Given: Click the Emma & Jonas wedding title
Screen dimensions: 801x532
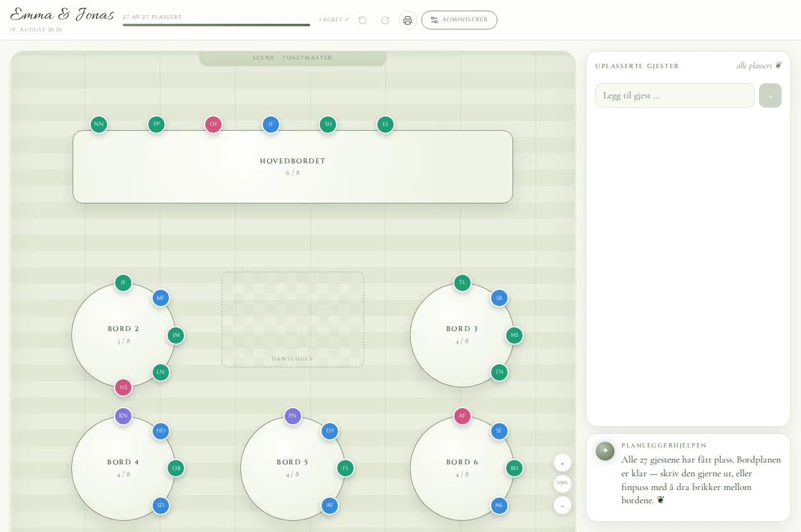Looking at the screenshot, I should coord(63,14).
